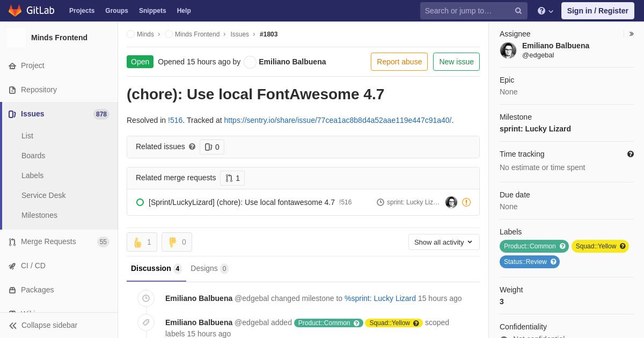Click the milestone change clock icon in timeline
This screenshot has width=644, height=338.
pyautogui.click(x=146, y=298)
